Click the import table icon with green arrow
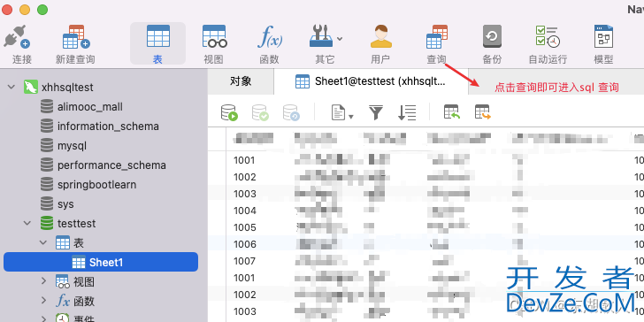 click(x=452, y=112)
